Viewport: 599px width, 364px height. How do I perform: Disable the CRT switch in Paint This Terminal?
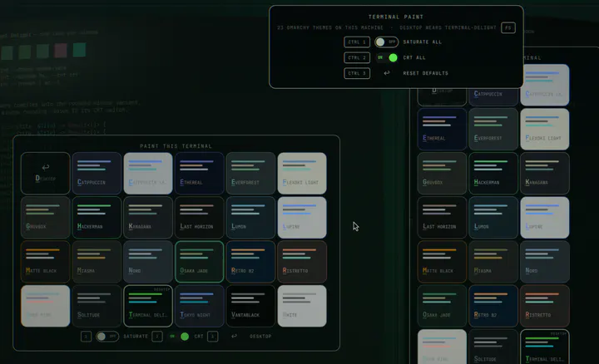click(180, 336)
